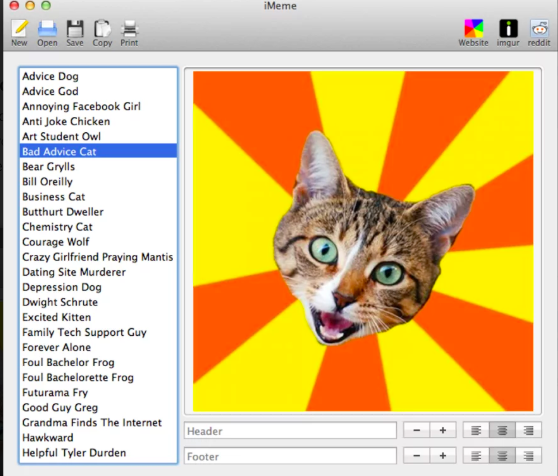Copy the meme using the Copy icon
This screenshot has width=558, height=476.
point(102,29)
